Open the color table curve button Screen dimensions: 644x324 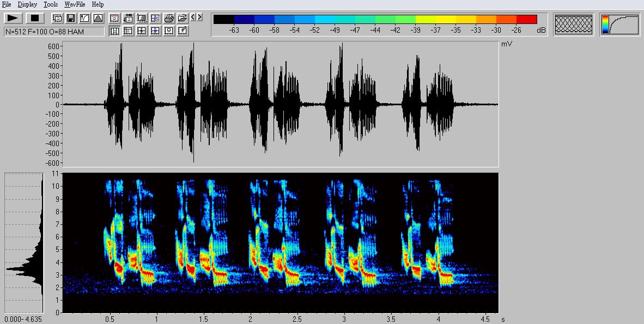(x=620, y=25)
